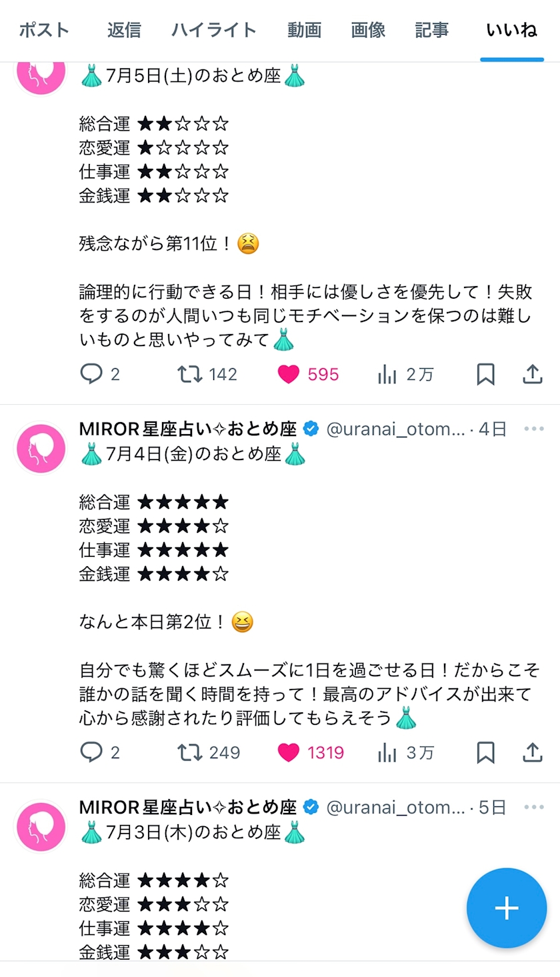Open more options for the 4日 post
The width and height of the screenshot is (560, 977).
[x=534, y=429]
